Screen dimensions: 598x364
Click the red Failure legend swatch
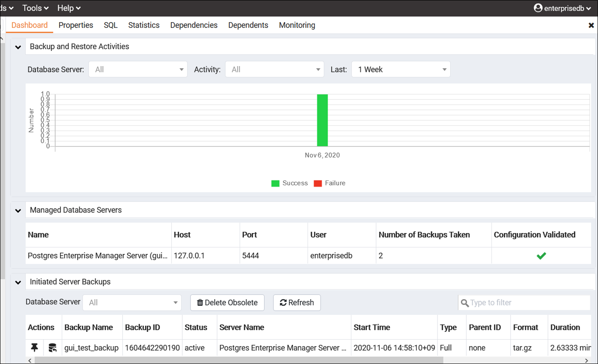coord(318,184)
